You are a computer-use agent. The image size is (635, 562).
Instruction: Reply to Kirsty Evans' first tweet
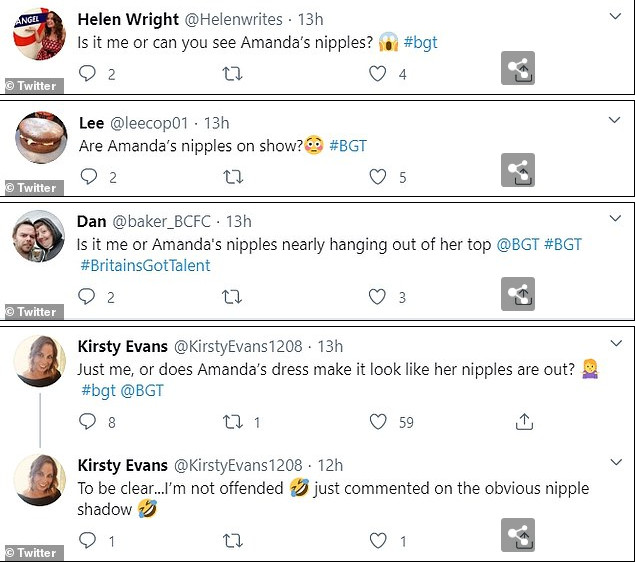coord(88,422)
